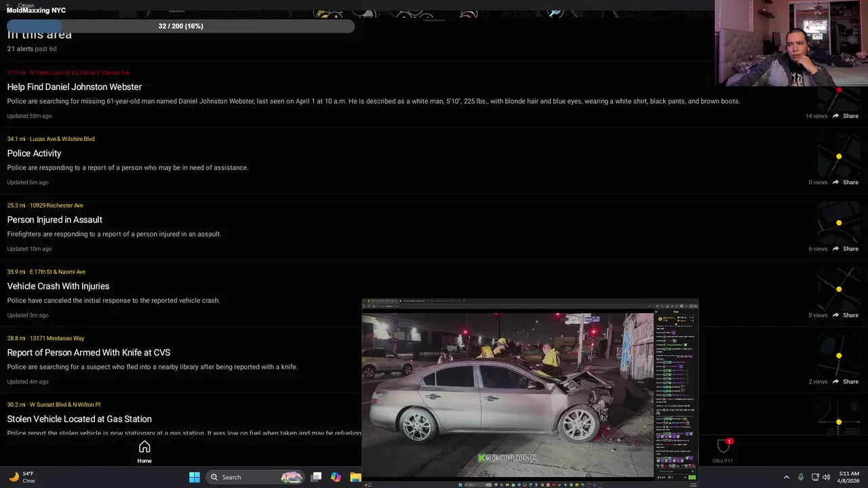This screenshot has width=868, height=488.
Task: Open map thumbnail for Person Injured in Assault
Action: (x=839, y=223)
